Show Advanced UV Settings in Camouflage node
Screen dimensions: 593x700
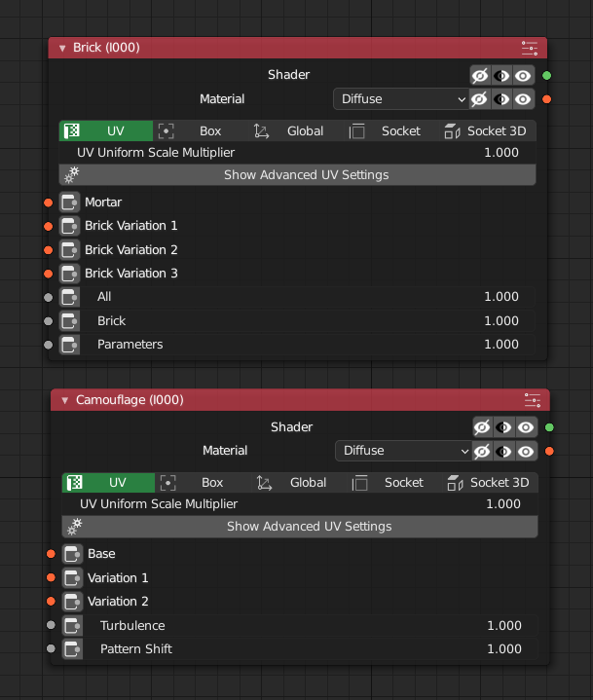(x=300, y=527)
